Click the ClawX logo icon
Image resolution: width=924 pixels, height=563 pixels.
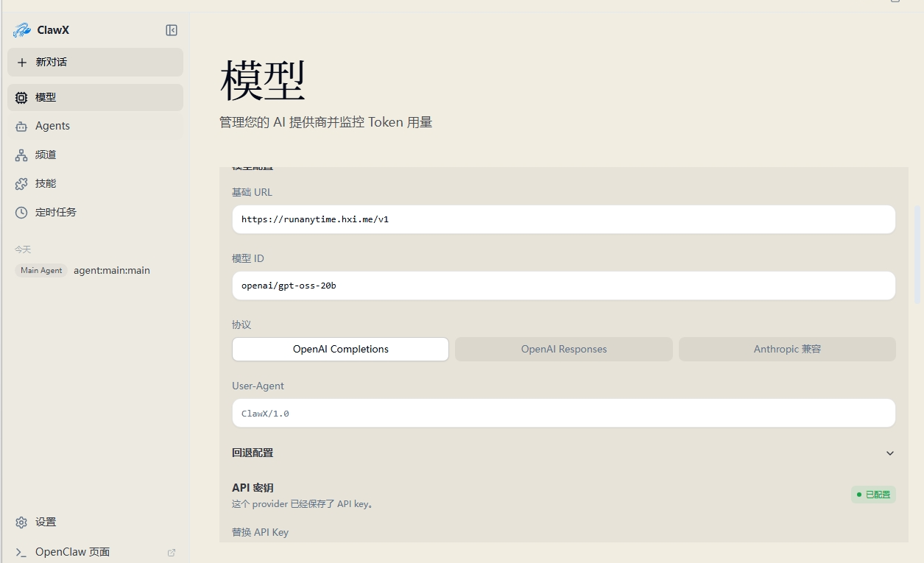pyautogui.click(x=22, y=30)
